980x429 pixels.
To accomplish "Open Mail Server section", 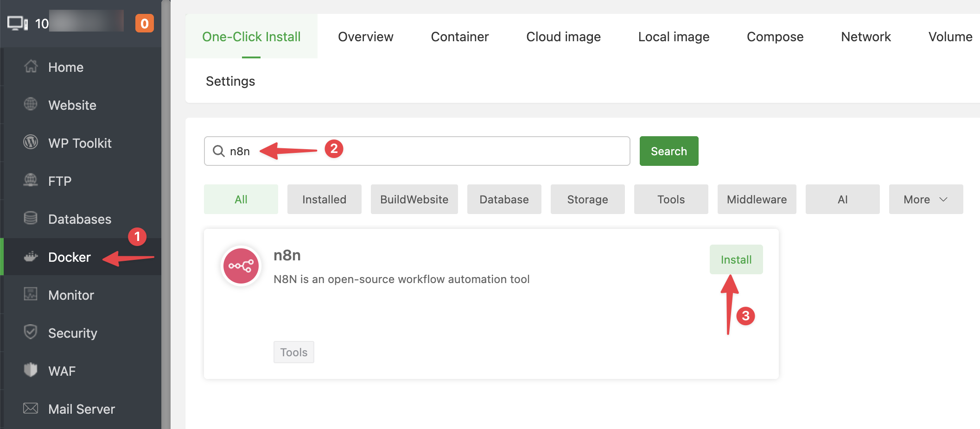I will (83, 409).
